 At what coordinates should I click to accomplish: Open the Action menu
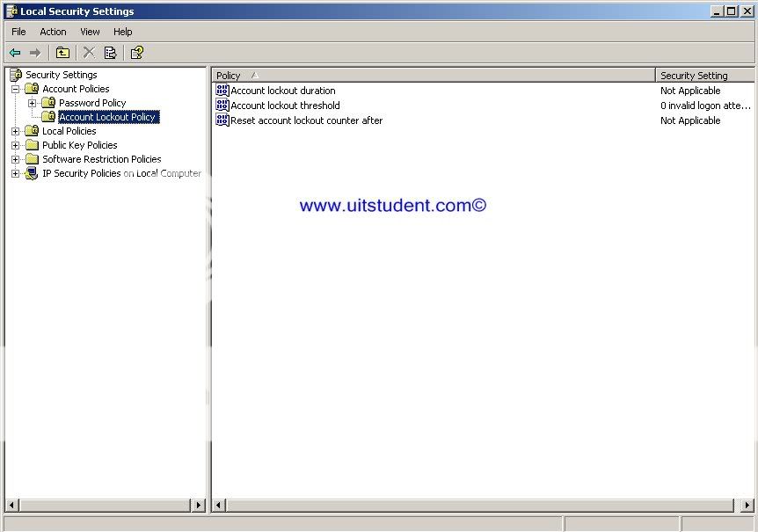[53, 32]
